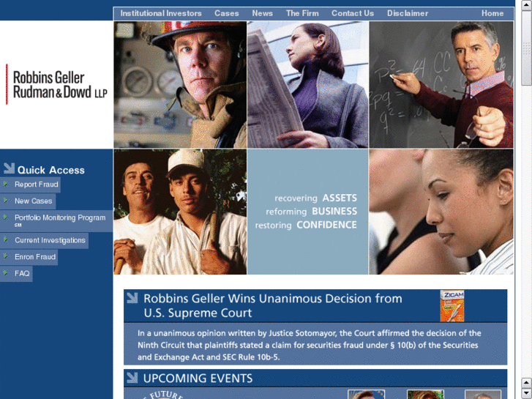Go to the Home page
532x399 pixels.
click(492, 14)
